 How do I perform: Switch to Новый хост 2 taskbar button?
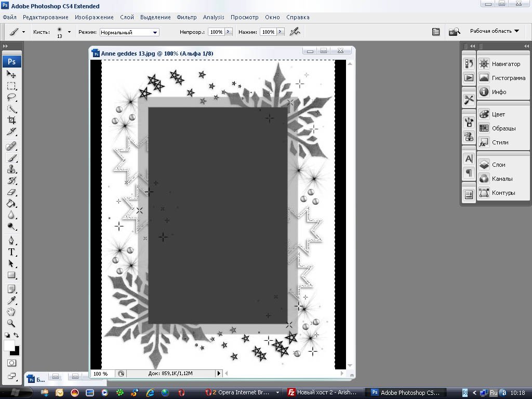point(323,392)
